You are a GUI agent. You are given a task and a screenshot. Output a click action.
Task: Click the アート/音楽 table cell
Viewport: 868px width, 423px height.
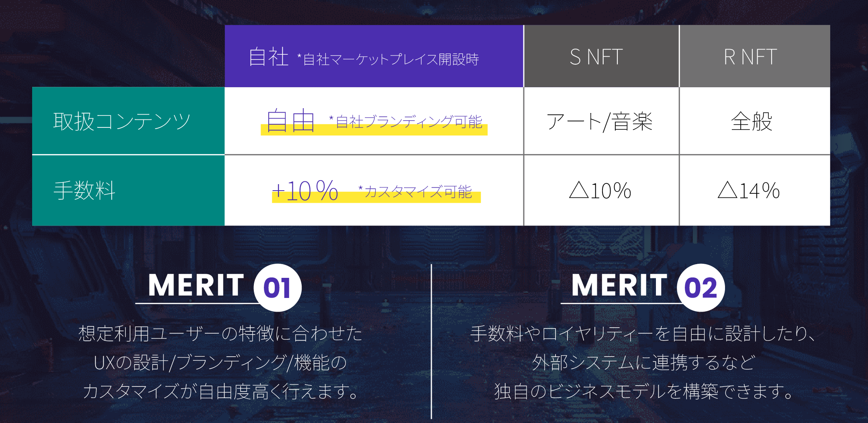[x=600, y=121]
